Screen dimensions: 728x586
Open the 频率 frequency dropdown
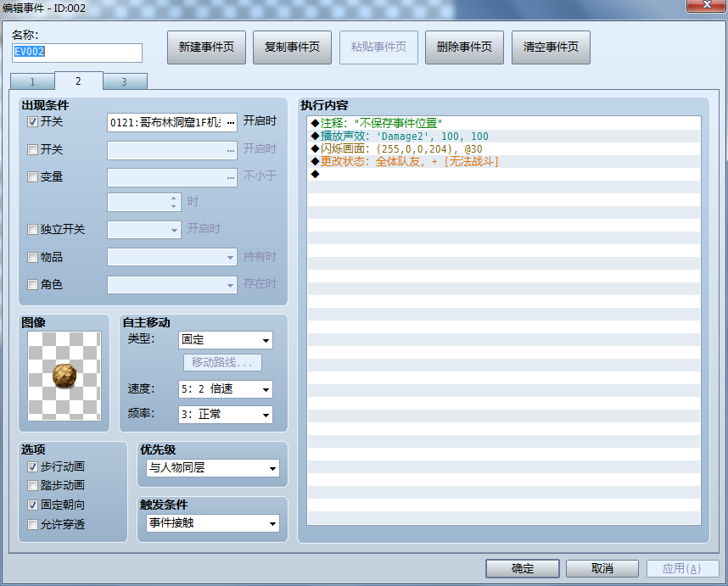(225, 415)
